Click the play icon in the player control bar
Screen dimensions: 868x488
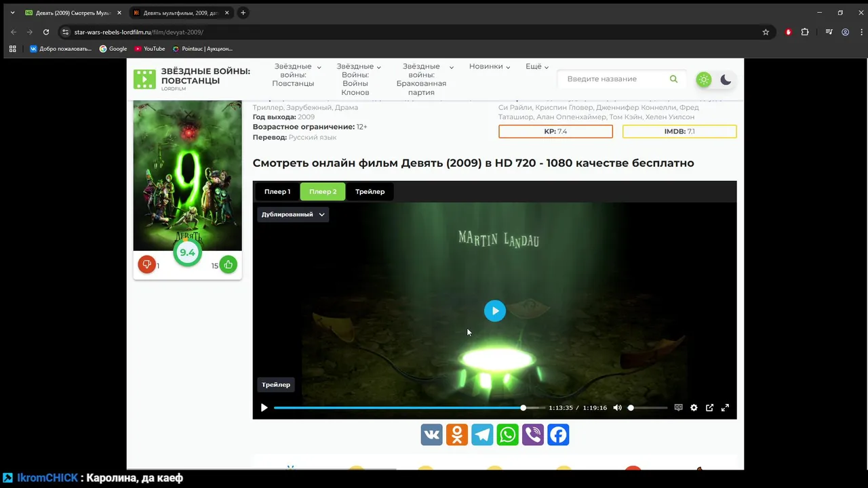264,408
